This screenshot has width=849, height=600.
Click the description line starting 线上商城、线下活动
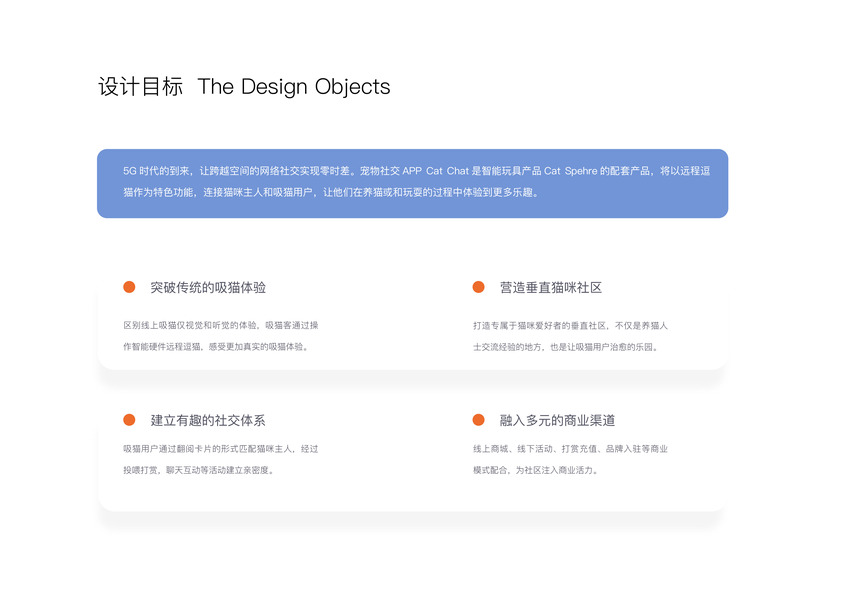570,449
